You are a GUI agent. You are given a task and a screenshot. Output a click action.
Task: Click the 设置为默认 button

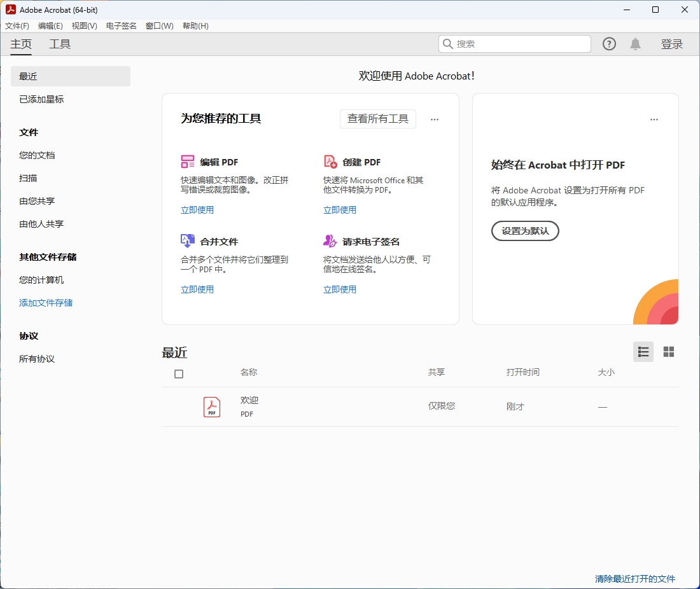525,231
